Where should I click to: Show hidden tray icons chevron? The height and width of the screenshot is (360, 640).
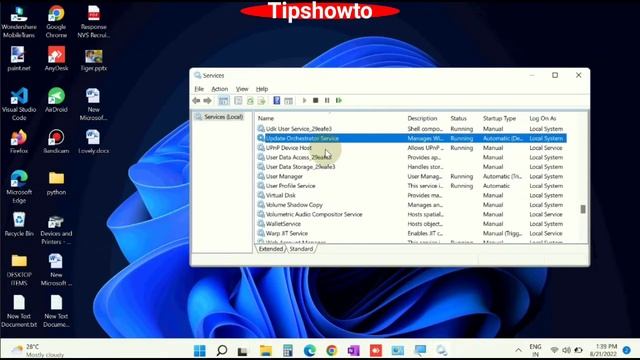pos(518,350)
